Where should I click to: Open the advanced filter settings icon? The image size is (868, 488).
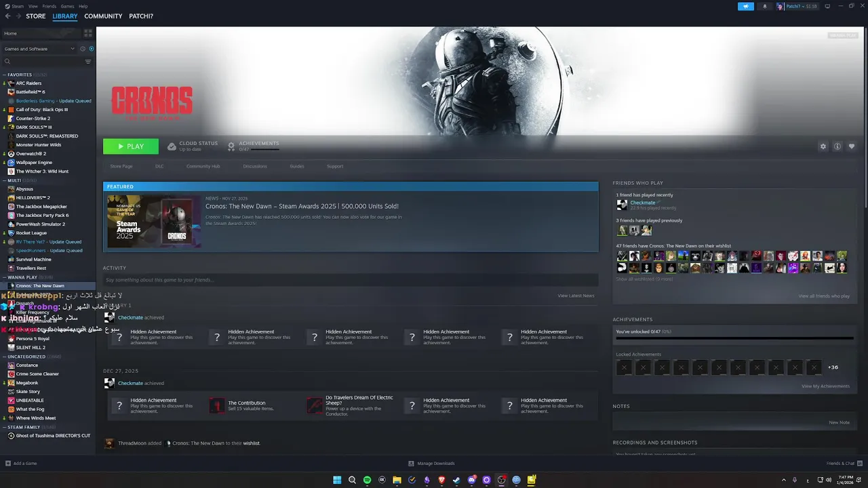(x=88, y=62)
